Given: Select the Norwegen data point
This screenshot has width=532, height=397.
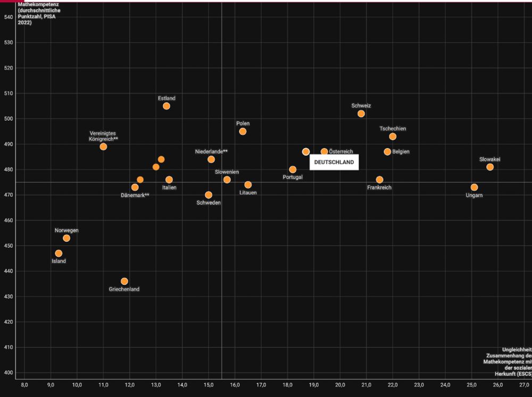Looking at the screenshot, I should 66,238.
